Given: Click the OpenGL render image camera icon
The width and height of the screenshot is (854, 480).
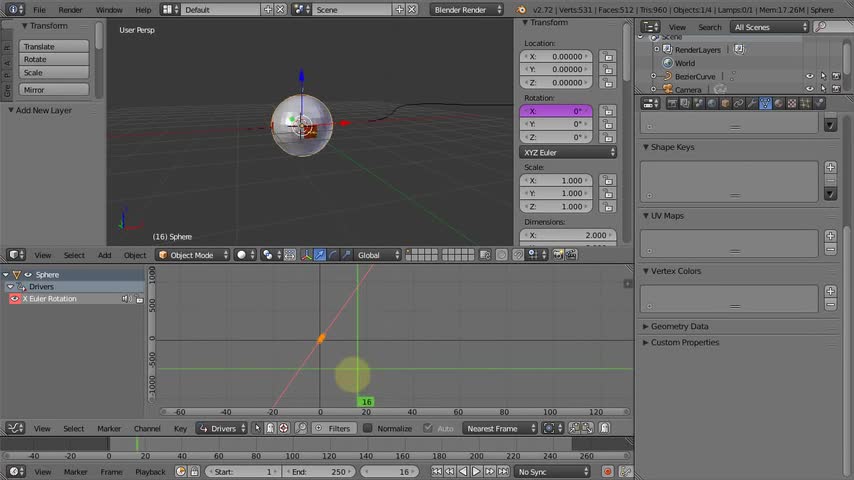Looking at the screenshot, I should 558,255.
